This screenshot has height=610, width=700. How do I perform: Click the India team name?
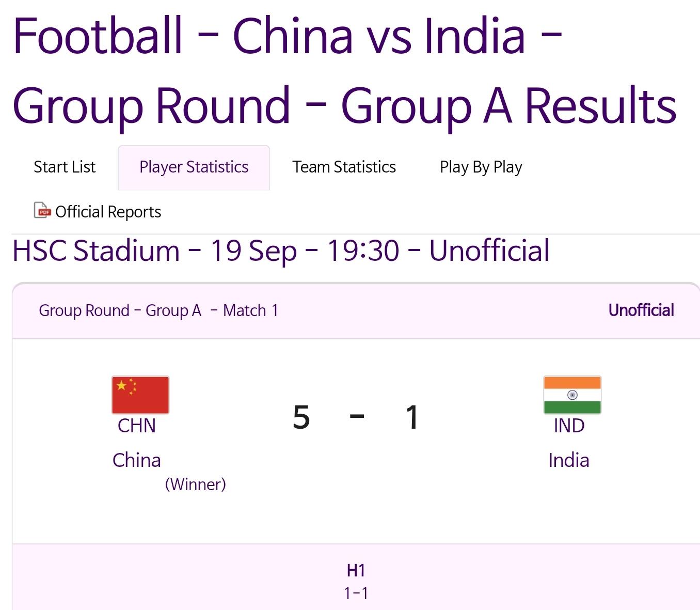tap(569, 460)
